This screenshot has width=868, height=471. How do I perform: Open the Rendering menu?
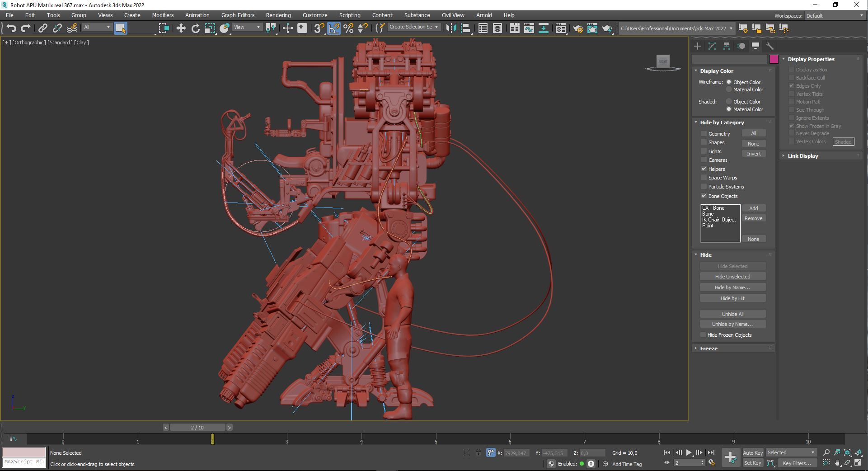tap(278, 15)
